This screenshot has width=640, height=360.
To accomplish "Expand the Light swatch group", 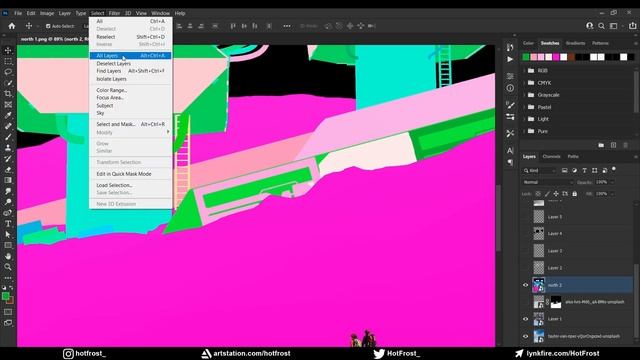I will 524,119.
